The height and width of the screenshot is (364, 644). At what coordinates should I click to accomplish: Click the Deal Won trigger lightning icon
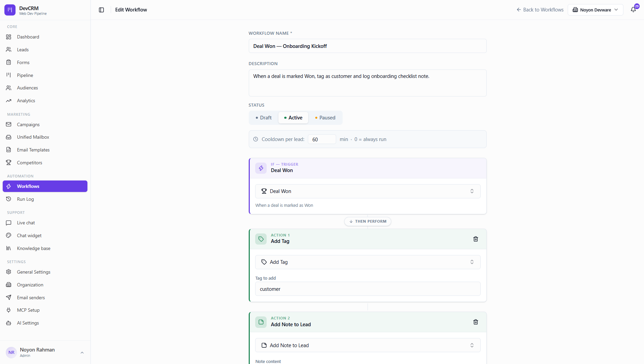click(261, 168)
